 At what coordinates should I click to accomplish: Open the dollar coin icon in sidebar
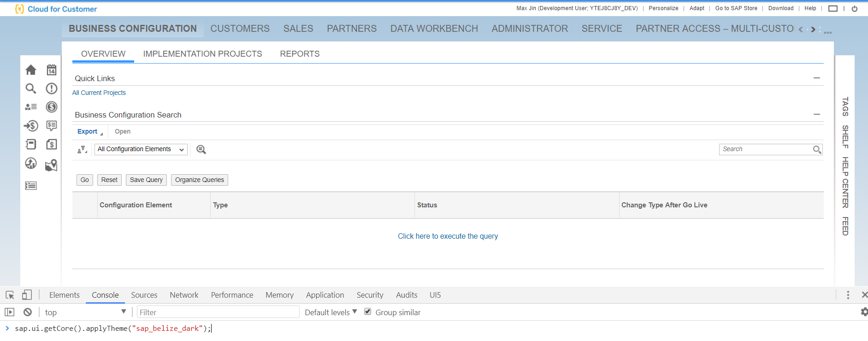(x=52, y=107)
